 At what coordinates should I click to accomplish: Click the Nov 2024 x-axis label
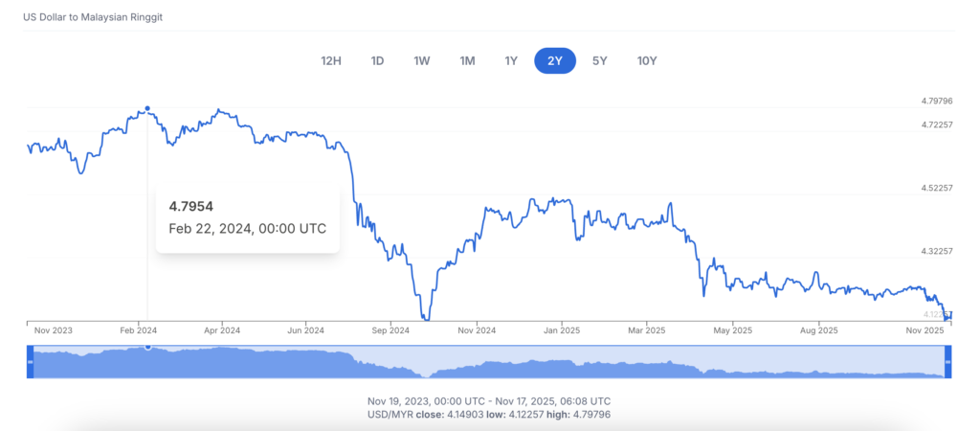[x=478, y=330]
